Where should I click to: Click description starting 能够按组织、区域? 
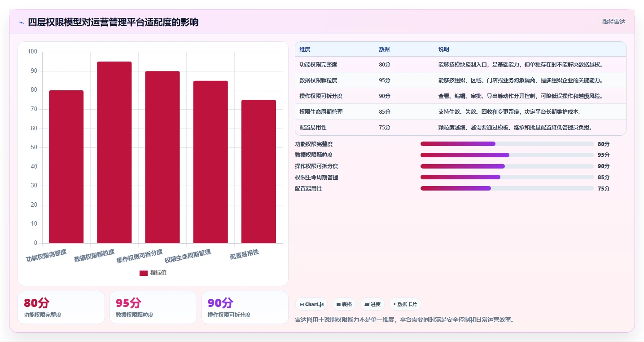[521, 80]
